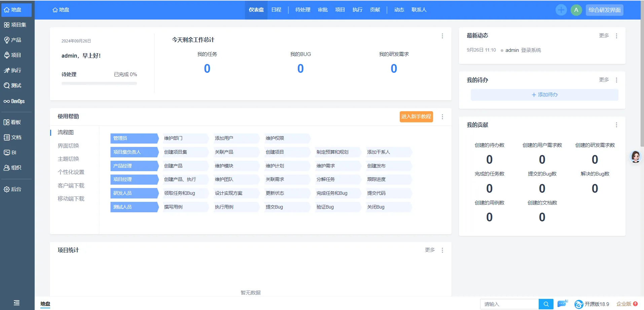
Task: Open the assistant avatar on the right edge
Action: (636, 157)
